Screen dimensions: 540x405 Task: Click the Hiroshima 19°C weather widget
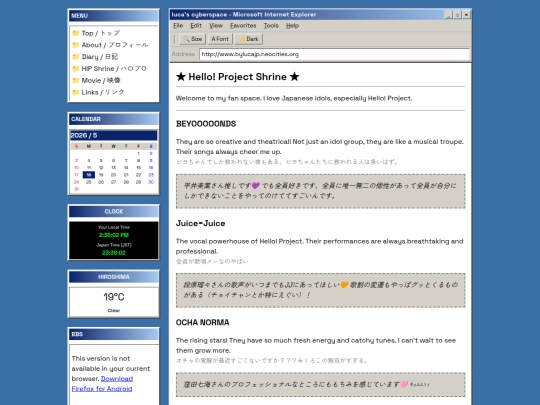(x=114, y=302)
